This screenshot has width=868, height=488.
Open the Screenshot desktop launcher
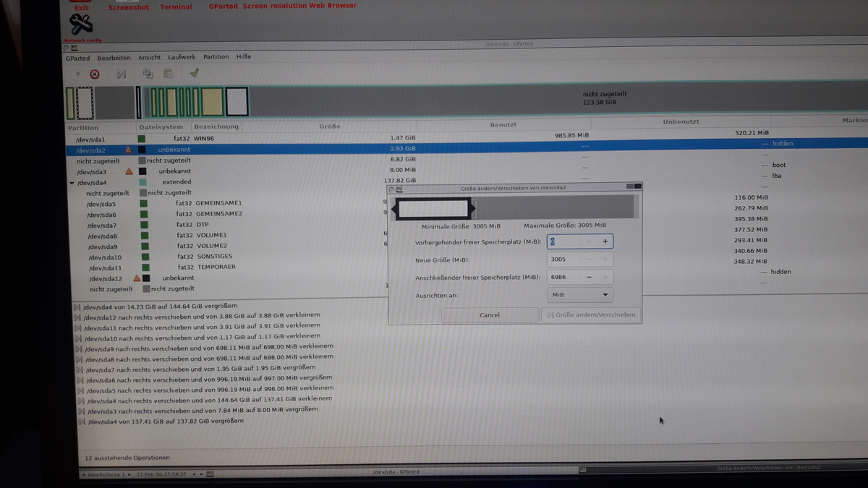pos(128,7)
